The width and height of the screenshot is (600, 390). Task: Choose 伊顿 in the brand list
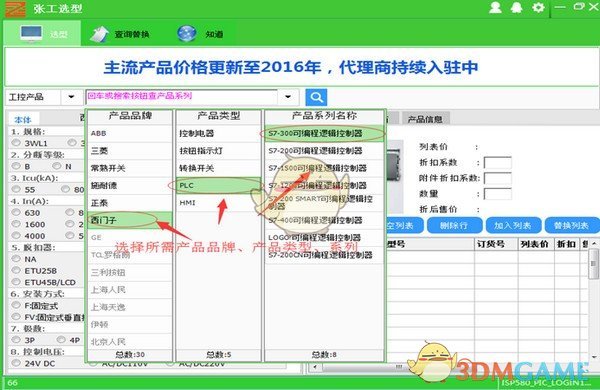click(130, 325)
